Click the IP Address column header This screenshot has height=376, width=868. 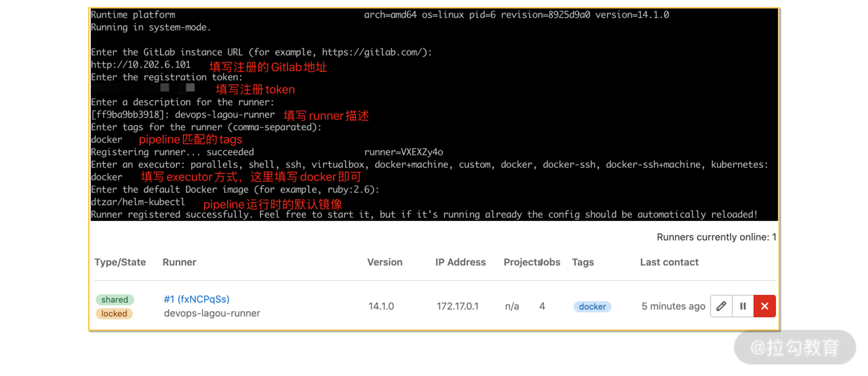[460, 262]
